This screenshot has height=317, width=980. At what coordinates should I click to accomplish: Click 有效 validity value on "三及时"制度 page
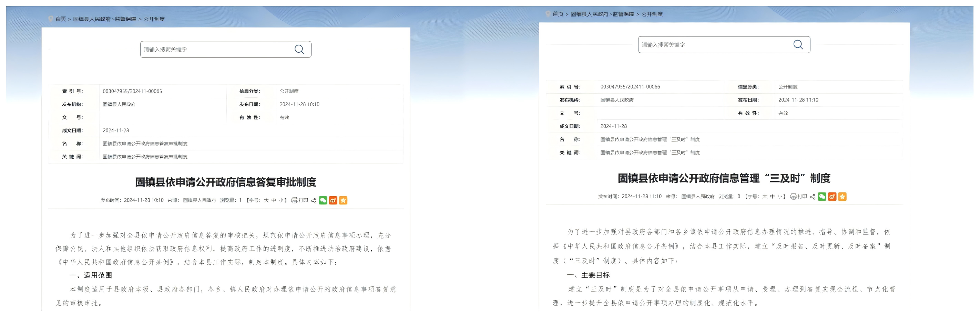point(783,113)
